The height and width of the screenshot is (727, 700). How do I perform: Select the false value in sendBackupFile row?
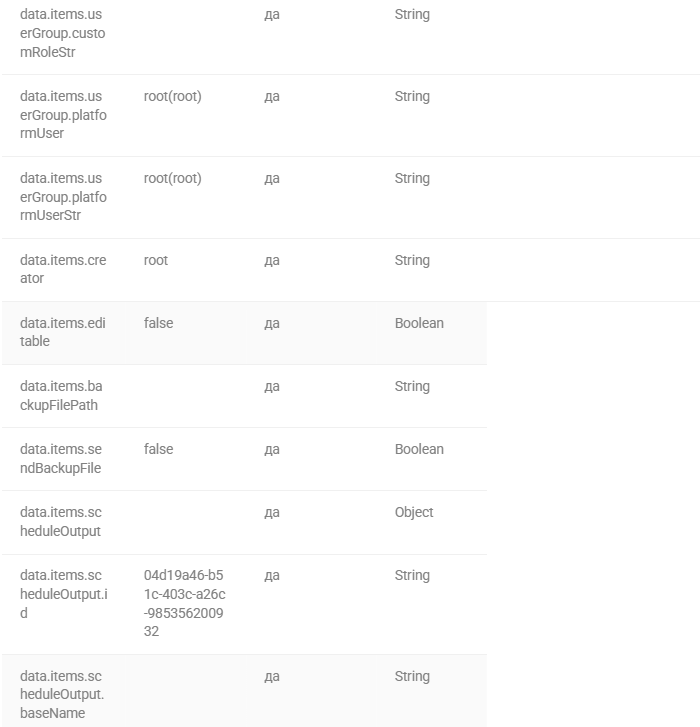(x=159, y=449)
